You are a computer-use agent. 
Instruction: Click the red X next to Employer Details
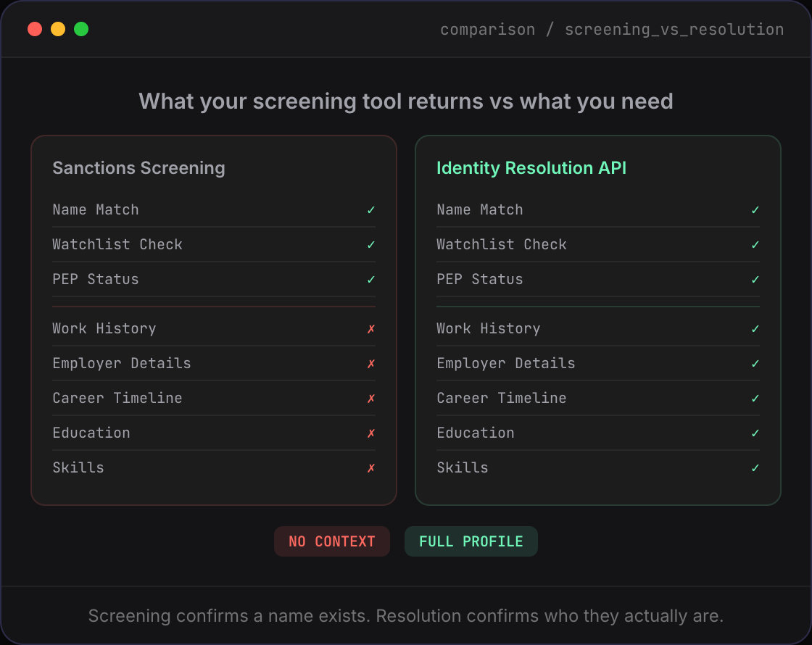[x=370, y=363]
